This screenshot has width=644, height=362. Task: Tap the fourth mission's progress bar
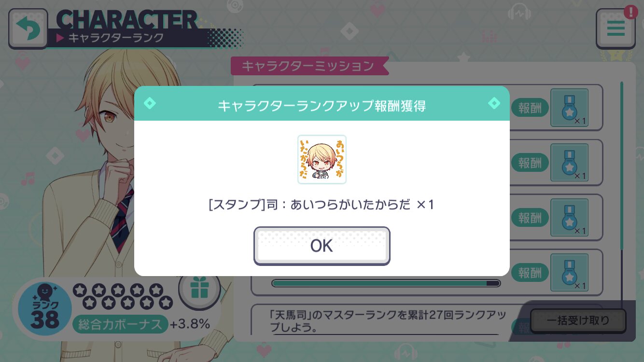coord(386,283)
